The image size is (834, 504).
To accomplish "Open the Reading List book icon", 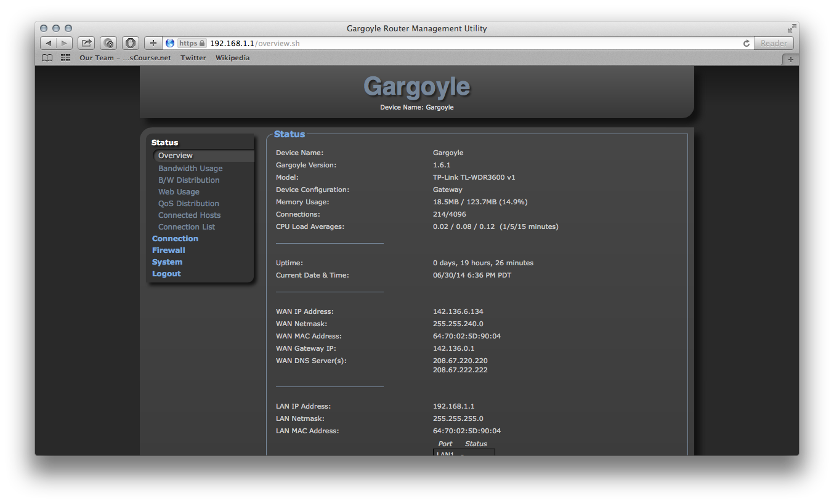I will click(x=47, y=58).
